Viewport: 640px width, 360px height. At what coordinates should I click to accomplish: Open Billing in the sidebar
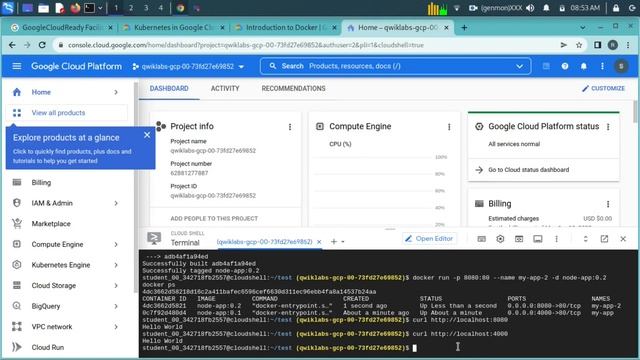point(41,182)
